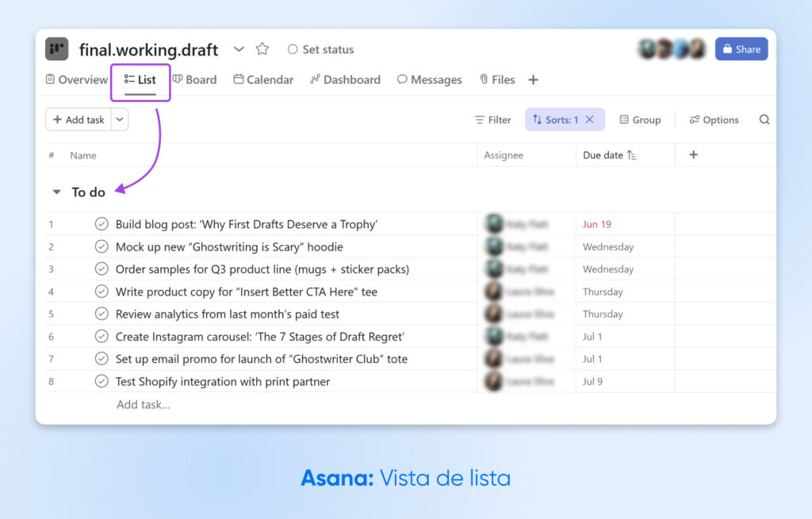This screenshot has height=519, width=812.
Task: Switch to the Board tab
Action: (194, 79)
